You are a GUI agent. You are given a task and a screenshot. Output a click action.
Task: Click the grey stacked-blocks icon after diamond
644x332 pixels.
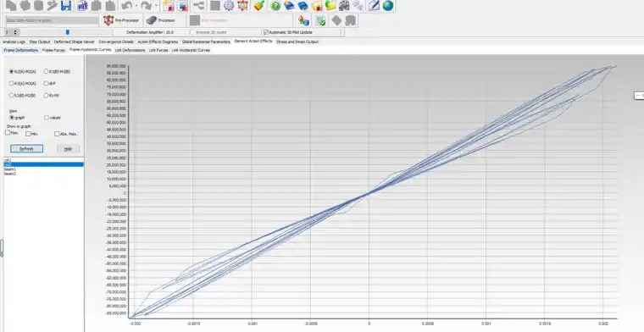point(350,20)
